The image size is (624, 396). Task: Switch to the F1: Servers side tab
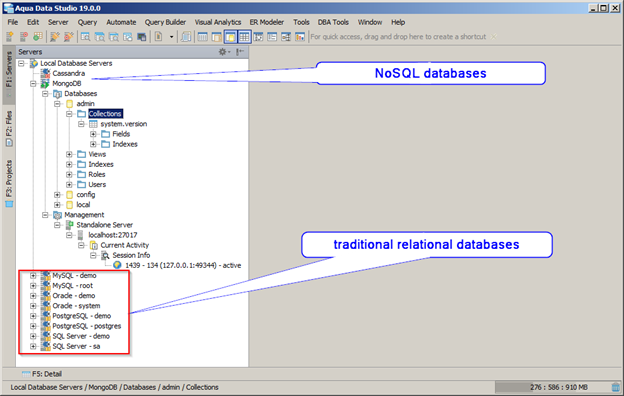pyautogui.click(x=9, y=74)
